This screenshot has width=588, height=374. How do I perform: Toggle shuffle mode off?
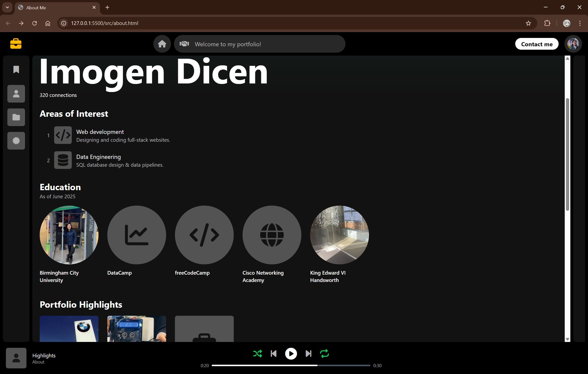point(257,354)
